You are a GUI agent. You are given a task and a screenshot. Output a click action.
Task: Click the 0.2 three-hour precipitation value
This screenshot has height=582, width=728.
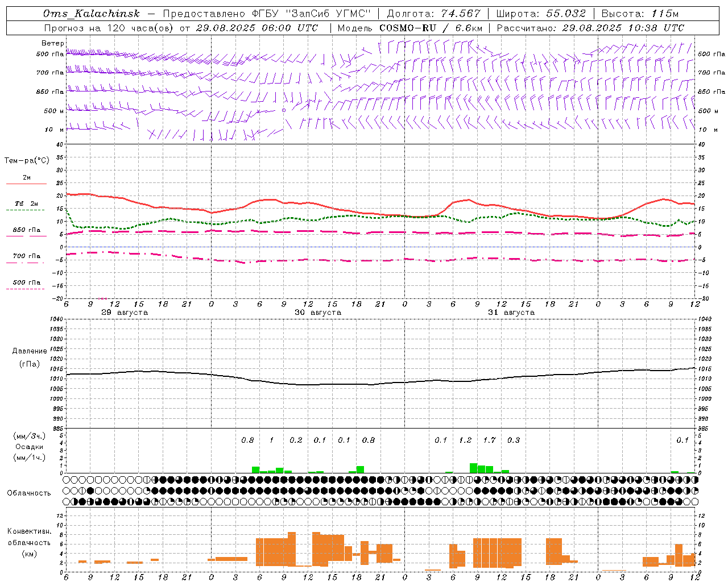296,440
